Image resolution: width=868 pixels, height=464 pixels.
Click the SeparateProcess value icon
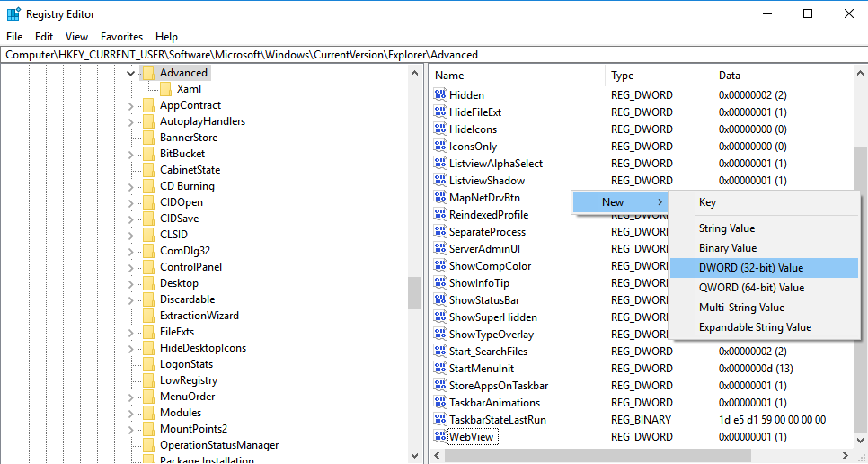440,232
